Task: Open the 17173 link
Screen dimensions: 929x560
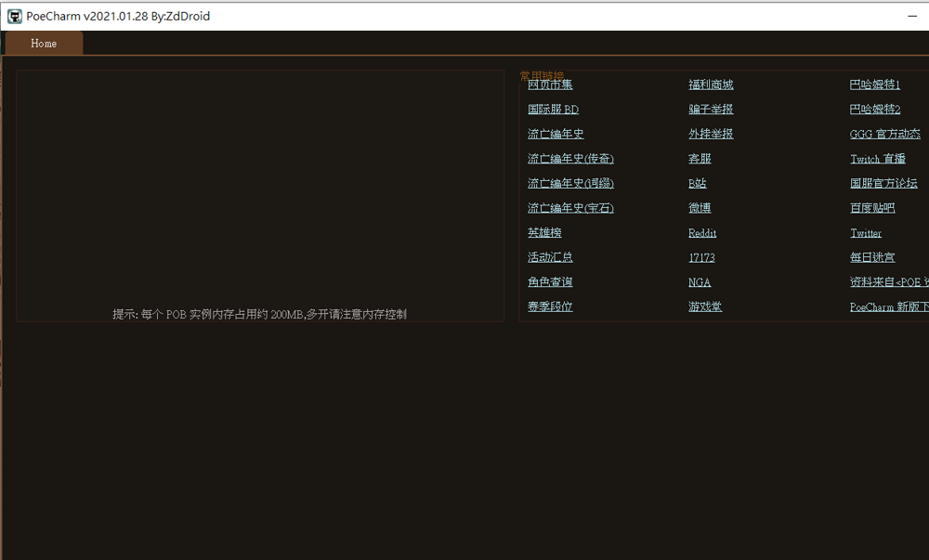Action: pyautogui.click(x=701, y=257)
